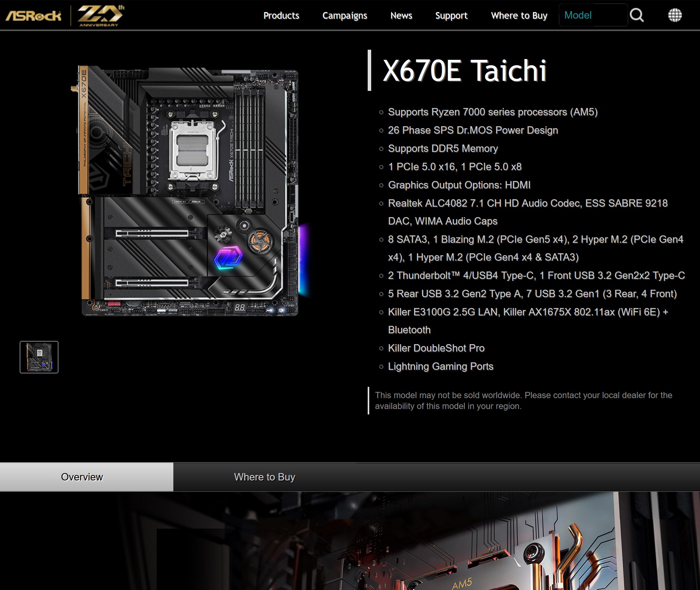The height and width of the screenshot is (590, 700).
Task: Open the globe language selector
Action: point(675,15)
